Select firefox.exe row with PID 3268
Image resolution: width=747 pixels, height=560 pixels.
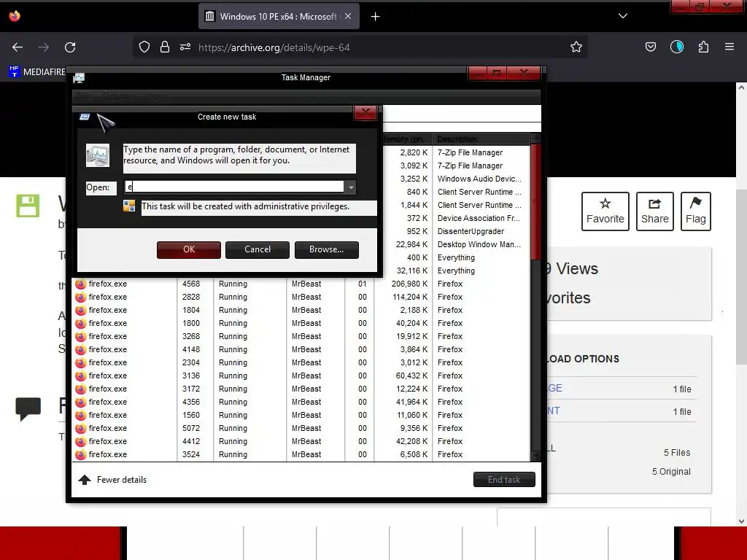tap(300, 336)
